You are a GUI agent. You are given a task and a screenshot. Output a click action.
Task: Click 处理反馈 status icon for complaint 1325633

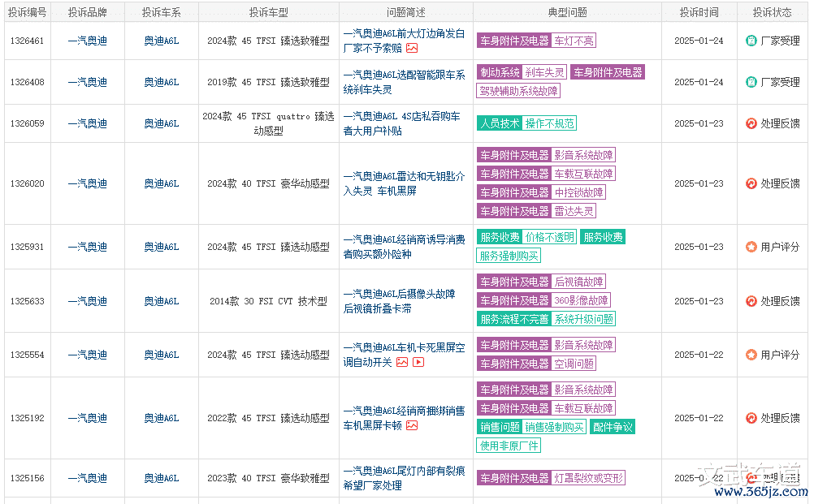click(751, 301)
